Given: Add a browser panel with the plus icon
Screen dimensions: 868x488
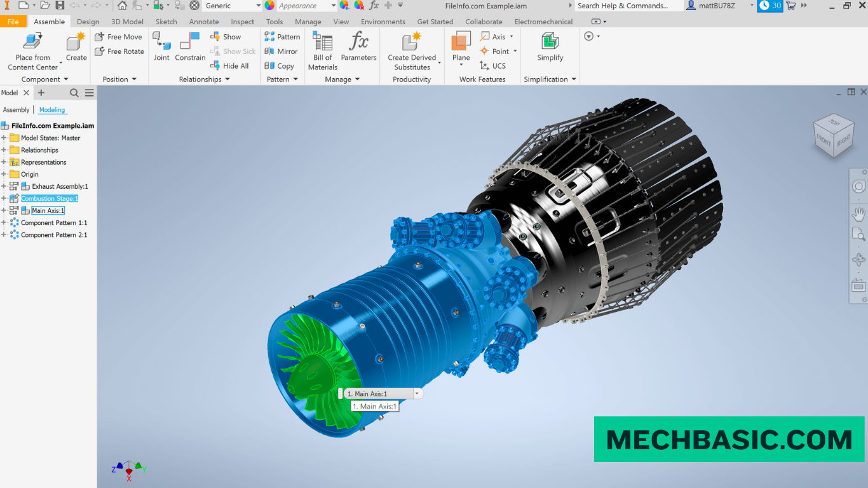Looking at the screenshot, I should click(x=41, y=93).
